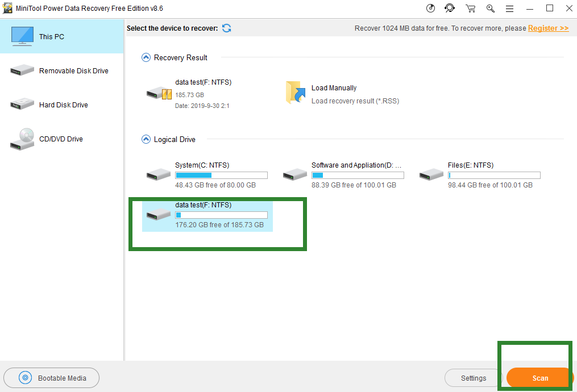Click 'Files(E: NTFS)' drive label
This screenshot has height=392, width=577.
pos(471,165)
